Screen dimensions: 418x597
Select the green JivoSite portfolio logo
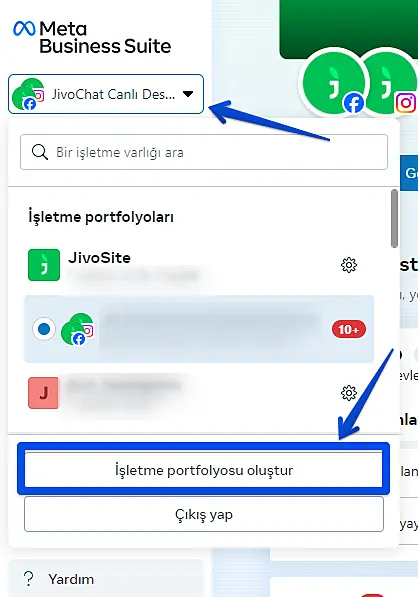point(44,265)
